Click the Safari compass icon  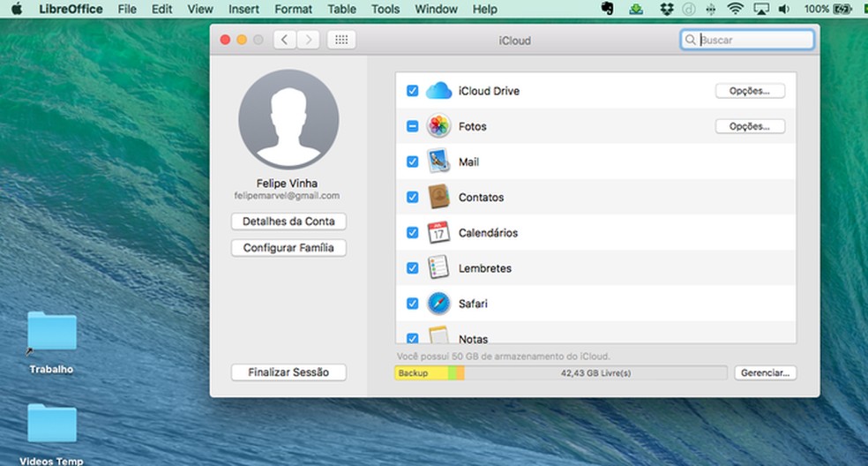point(438,303)
